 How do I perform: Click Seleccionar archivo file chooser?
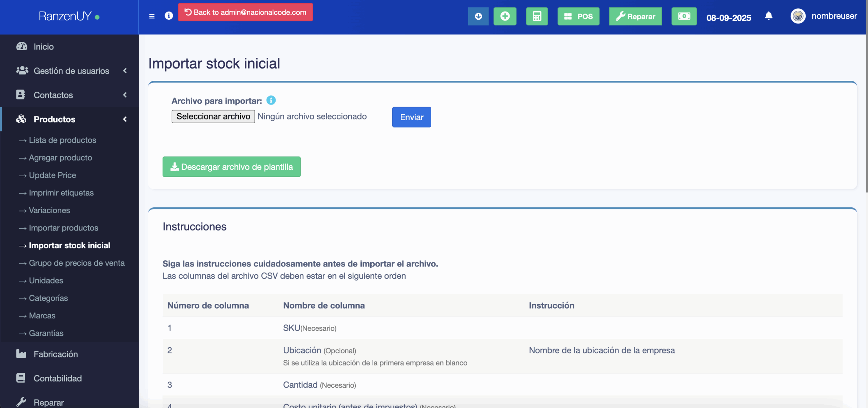[x=213, y=116]
